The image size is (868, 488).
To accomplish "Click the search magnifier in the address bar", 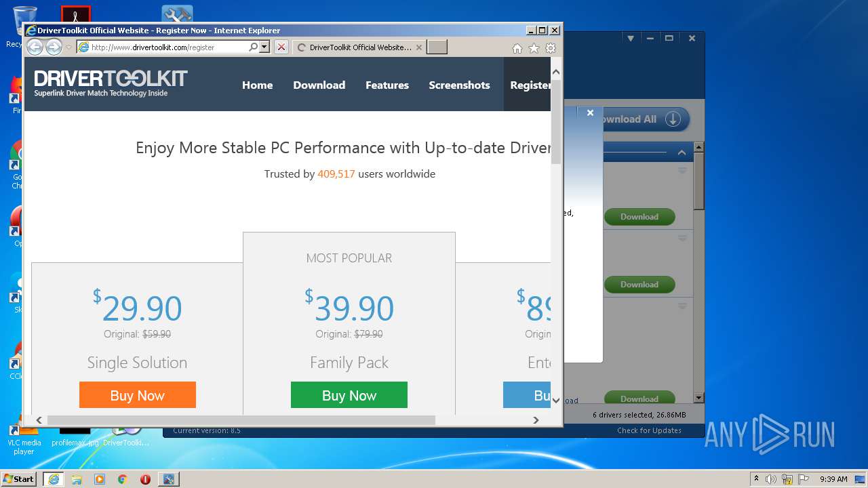I will [x=253, y=47].
